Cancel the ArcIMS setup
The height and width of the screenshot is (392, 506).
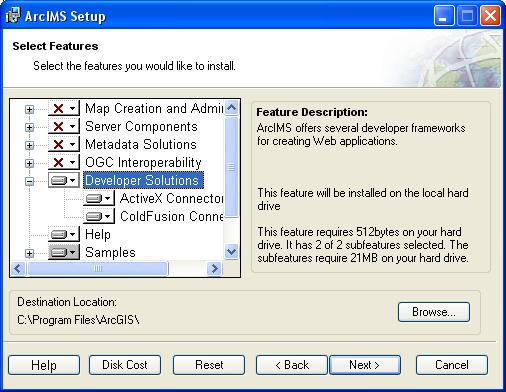tap(452, 365)
